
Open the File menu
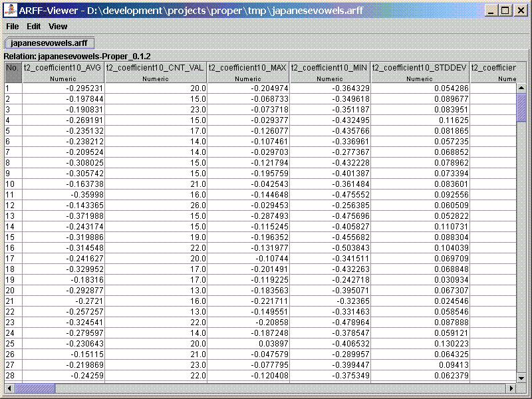click(x=13, y=27)
